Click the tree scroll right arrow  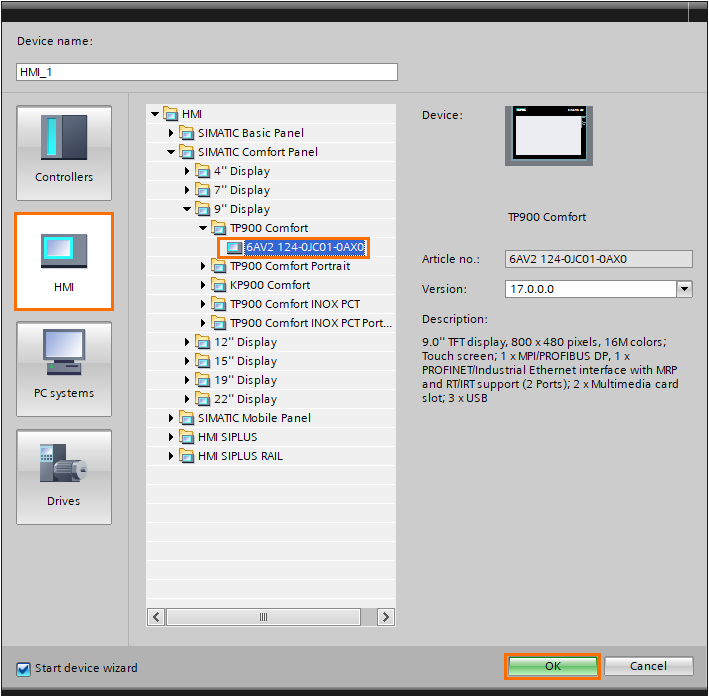click(386, 617)
